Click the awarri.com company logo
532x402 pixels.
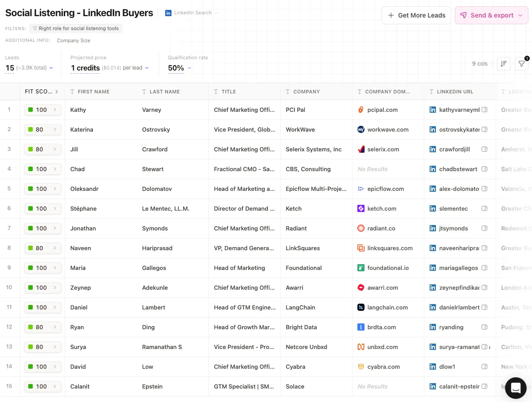pyautogui.click(x=361, y=287)
